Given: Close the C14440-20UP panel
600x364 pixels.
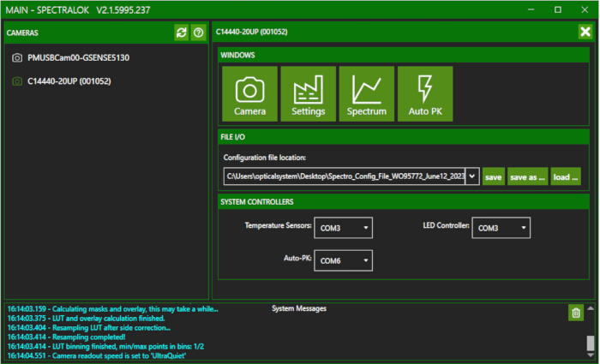Looking at the screenshot, I should (x=585, y=32).
